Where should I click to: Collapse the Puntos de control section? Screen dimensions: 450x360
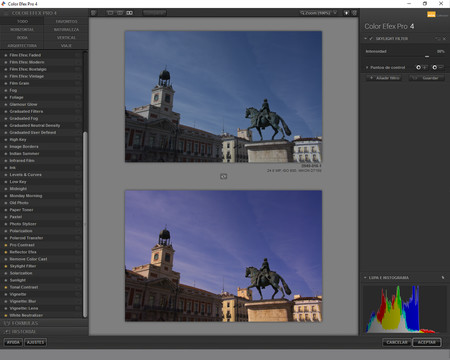[x=367, y=67]
